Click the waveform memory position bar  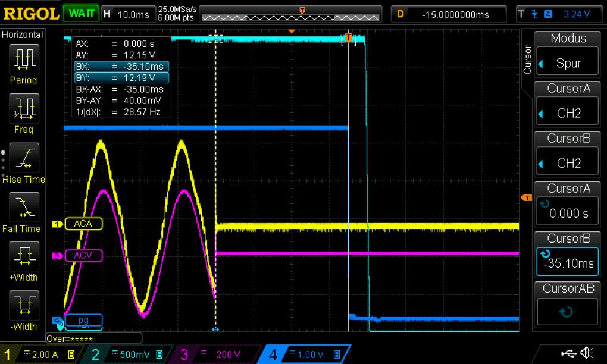290,14
